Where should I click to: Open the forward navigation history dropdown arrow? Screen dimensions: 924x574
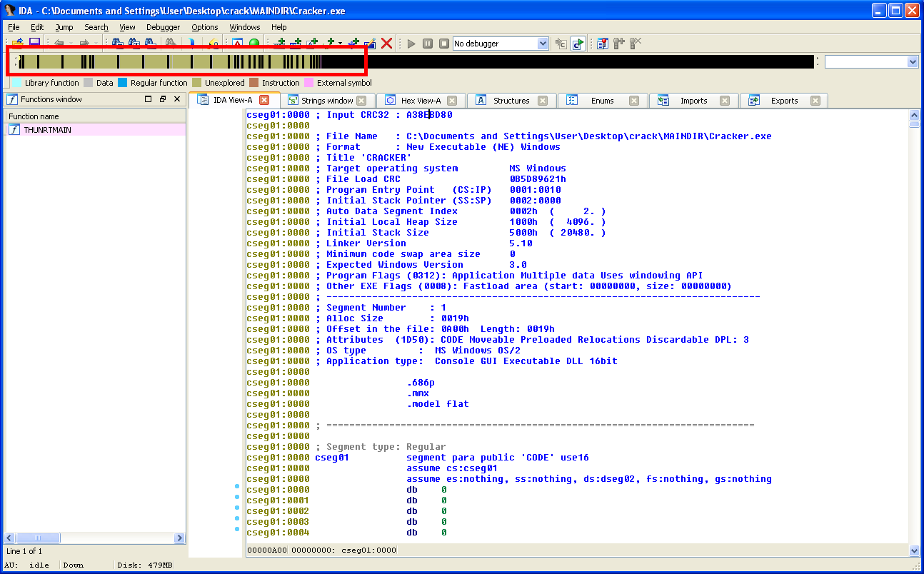96,44
